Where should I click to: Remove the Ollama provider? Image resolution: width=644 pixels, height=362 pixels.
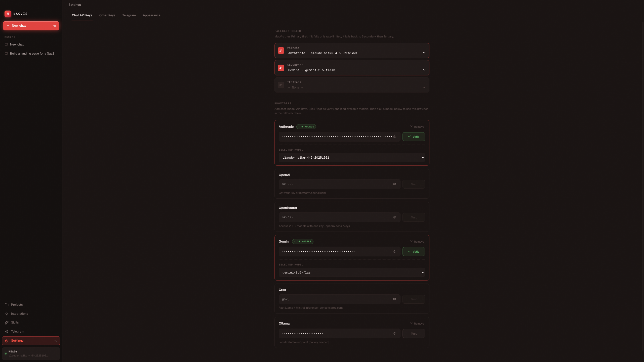point(417,324)
